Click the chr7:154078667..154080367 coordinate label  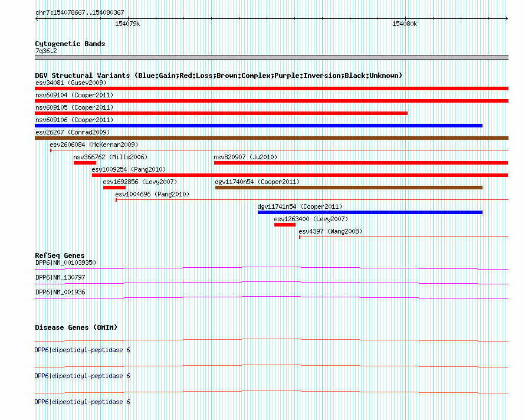[80, 12]
